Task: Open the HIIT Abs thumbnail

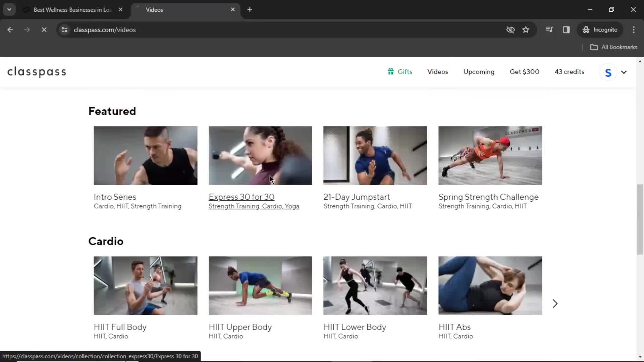Action: pyautogui.click(x=490, y=286)
